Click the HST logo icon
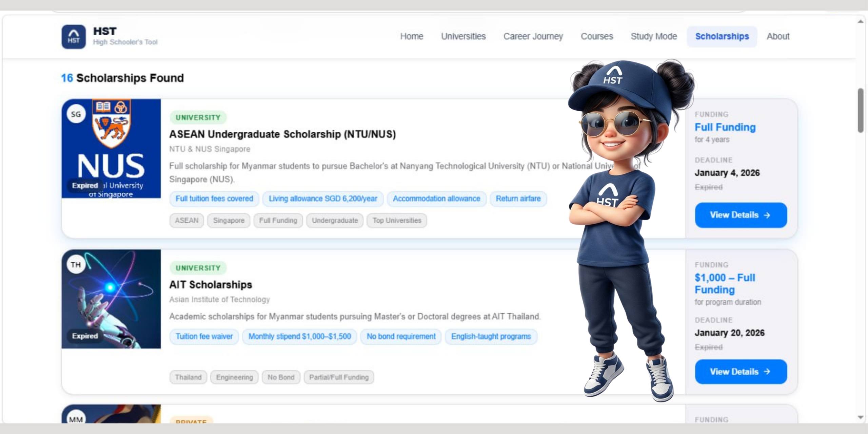868x434 pixels. (74, 37)
